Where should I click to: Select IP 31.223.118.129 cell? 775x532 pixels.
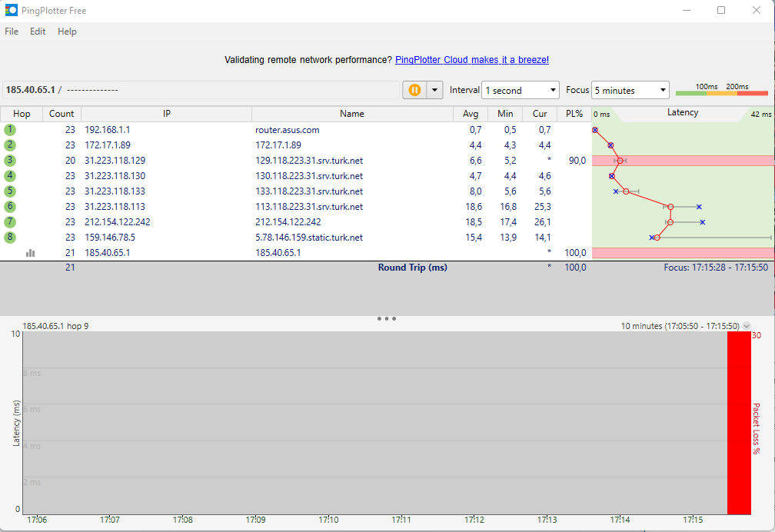coord(115,160)
